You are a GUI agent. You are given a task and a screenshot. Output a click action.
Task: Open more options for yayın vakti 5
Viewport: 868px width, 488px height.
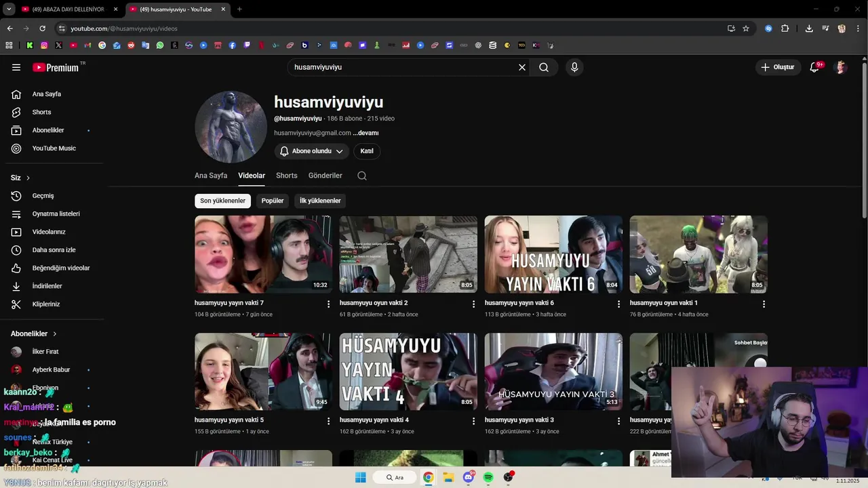coord(328,421)
